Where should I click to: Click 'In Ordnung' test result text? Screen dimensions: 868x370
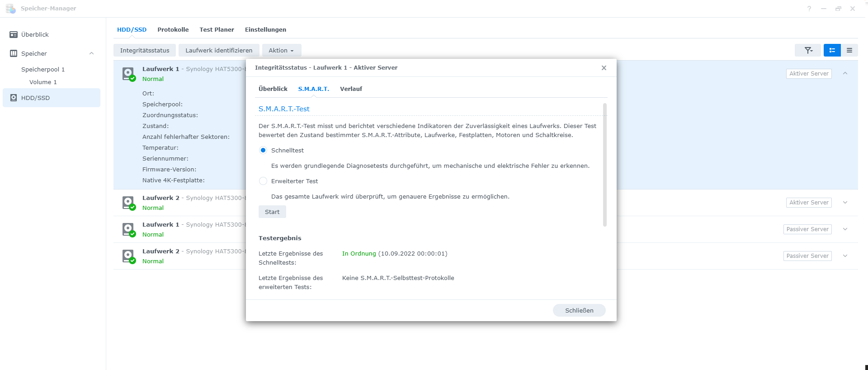pyautogui.click(x=359, y=253)
